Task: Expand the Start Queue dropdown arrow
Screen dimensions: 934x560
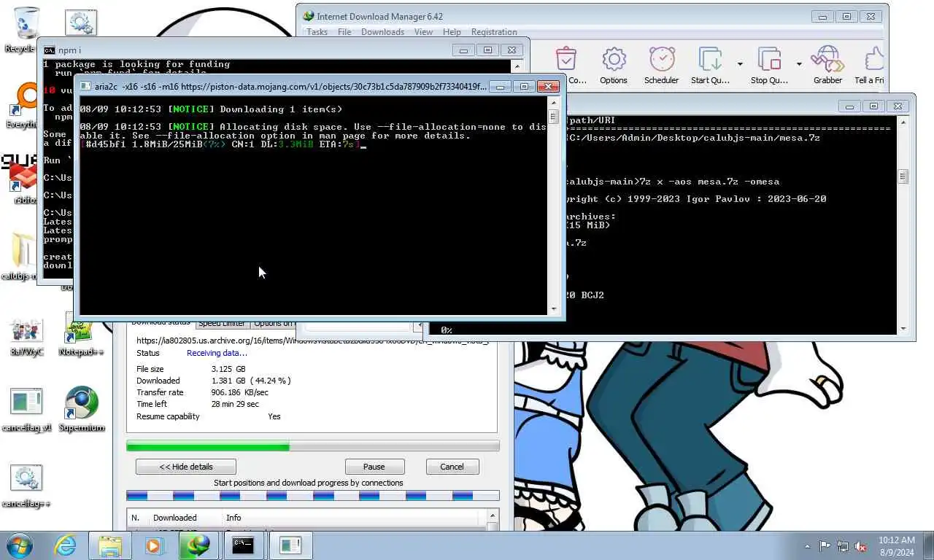Action: tap(740, 64)
